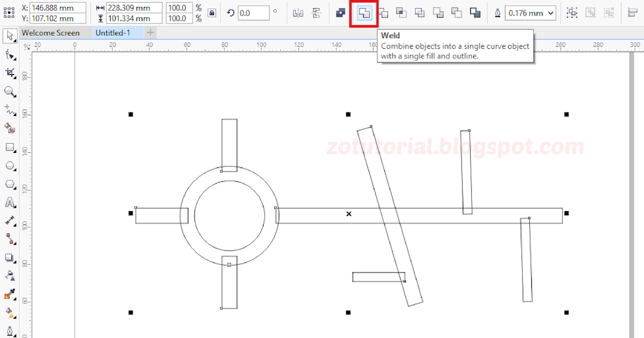The width and height of the screenshot is (644, 338).
Task: Select the Color Eyedropper tool
Action: [10, 295]
